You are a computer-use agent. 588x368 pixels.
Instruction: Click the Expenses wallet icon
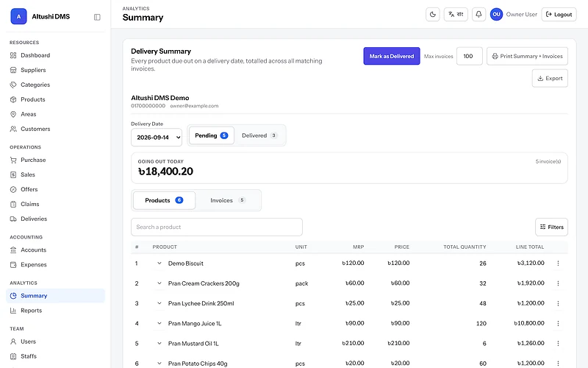pyautogui.click(x=13, y=265)
